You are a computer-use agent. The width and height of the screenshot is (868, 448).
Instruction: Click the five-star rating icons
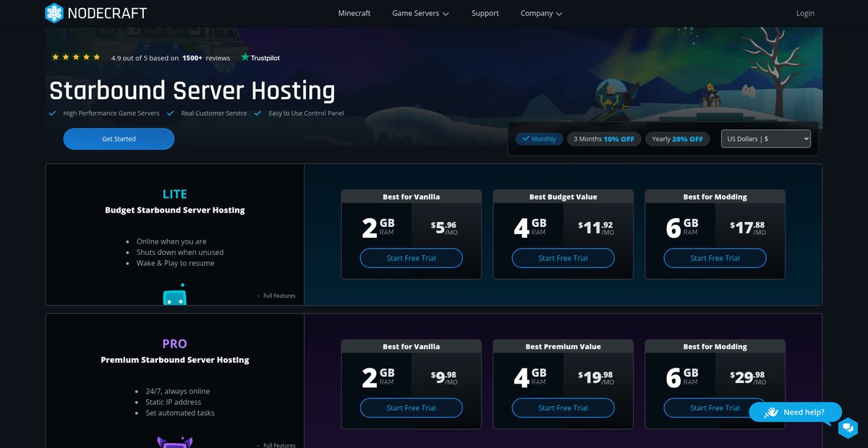pyautogui.click(x=76, y=57)
